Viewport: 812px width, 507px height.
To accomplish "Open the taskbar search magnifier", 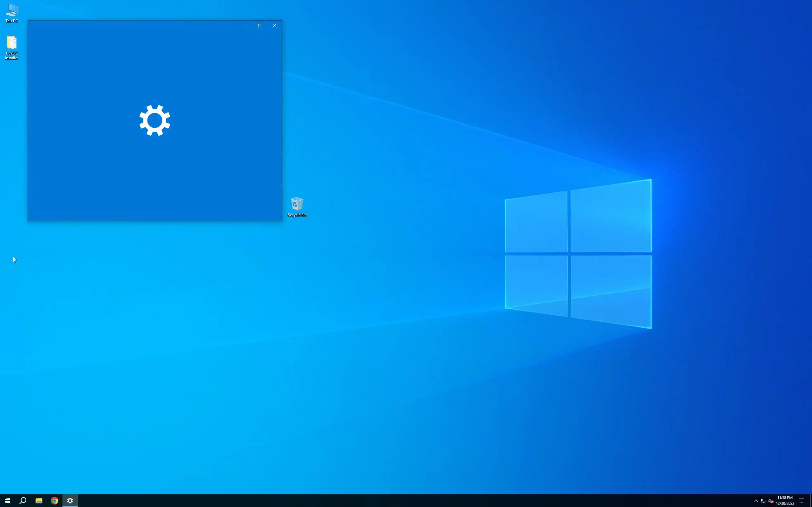I will (23, 501).
